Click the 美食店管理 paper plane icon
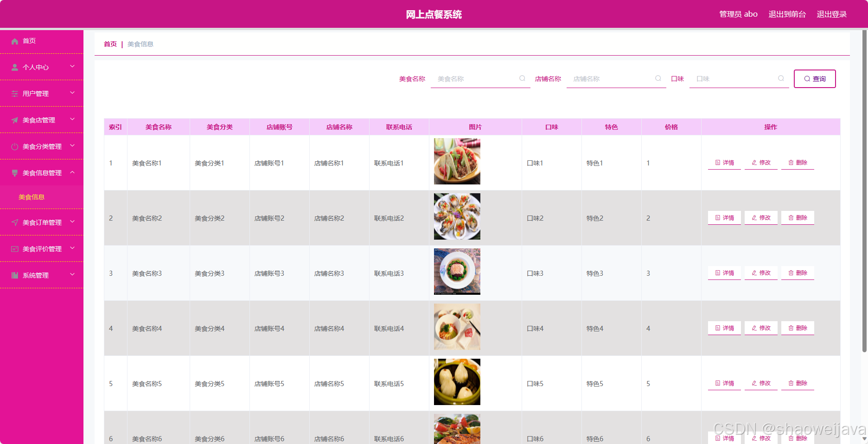Viewport: 868px width, 444px height. click(x=15, y=120)
